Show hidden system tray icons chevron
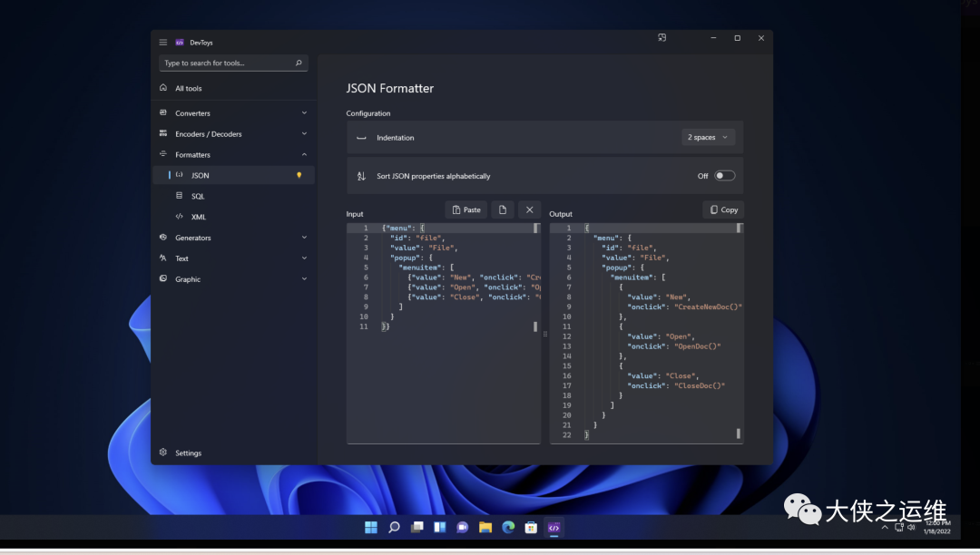 click(885, 528)
